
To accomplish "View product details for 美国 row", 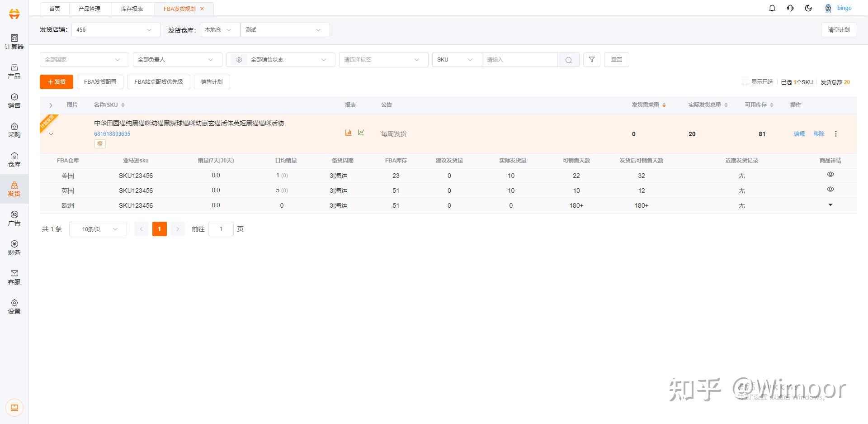I will pyautogui.click(x=830, y=174).
